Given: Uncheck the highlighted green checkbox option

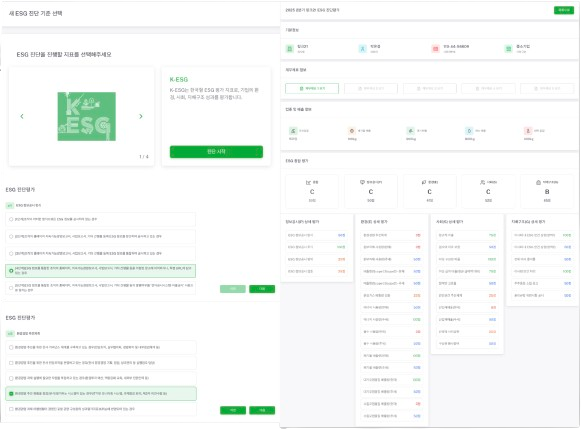Looking at the screenshot, I should [11, 393].
